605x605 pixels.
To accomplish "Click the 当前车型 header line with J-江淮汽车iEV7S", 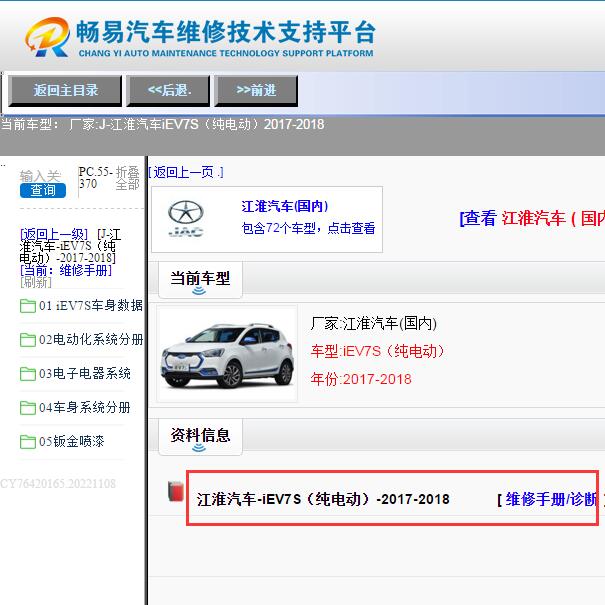I will point(162,125).
